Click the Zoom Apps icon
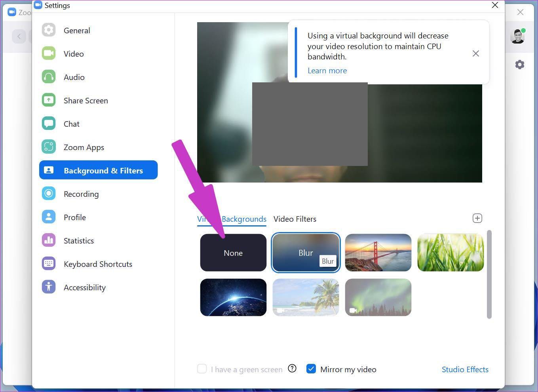The width and height of the screenshot is (538, 392). coord(49,147)
